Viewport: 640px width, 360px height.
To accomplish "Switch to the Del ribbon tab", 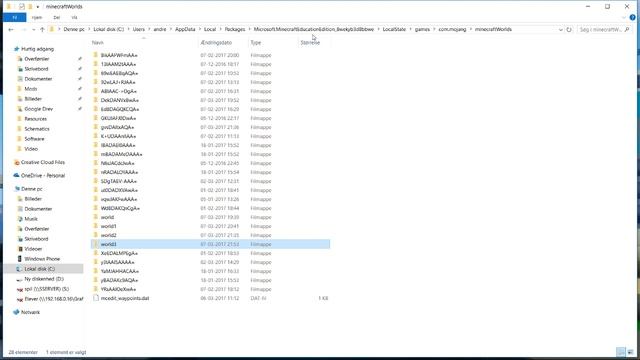I will coord(57,18).
